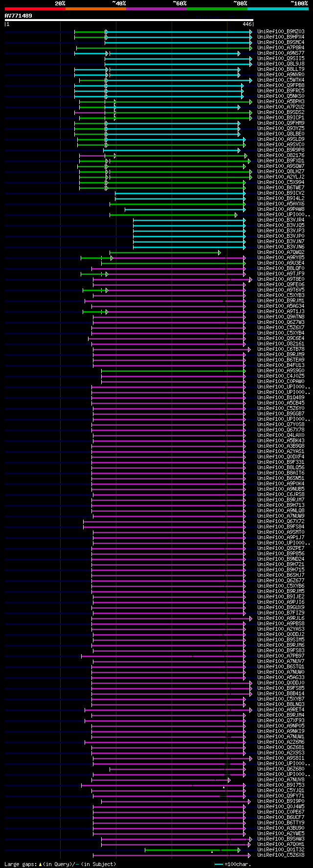Screen dimensions: 313x868
Task: Click label UniRef100_O82161
Action: pos(281,344)
